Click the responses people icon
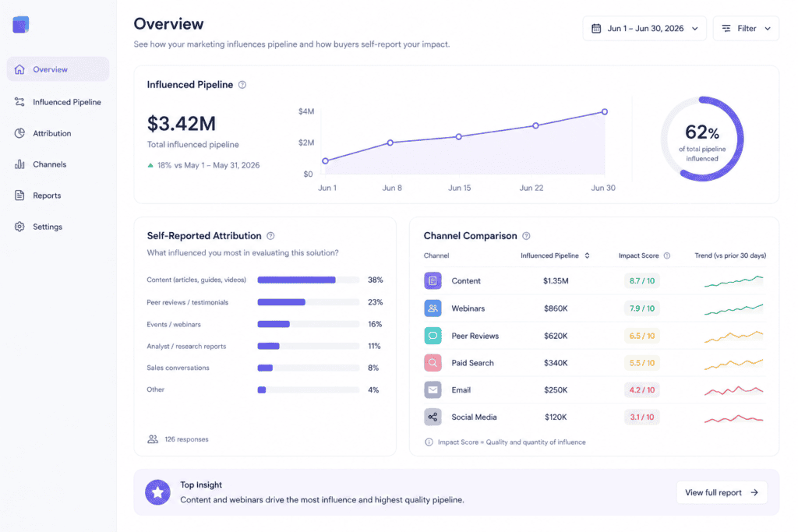 153,439
